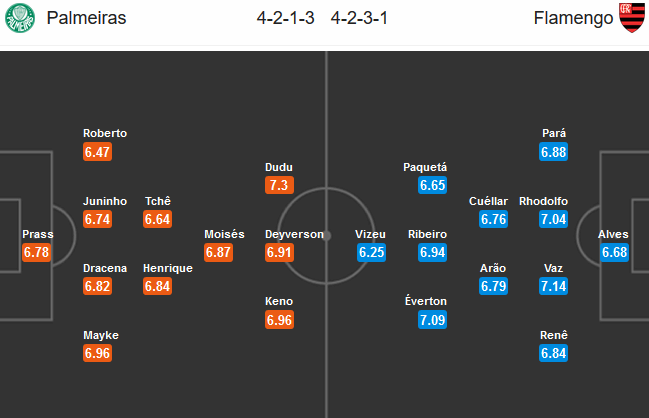Click the Flamengo club crest icon
The width and height of the screenshot is (649, 418).
pyautogui.click(x=632, y=18)
